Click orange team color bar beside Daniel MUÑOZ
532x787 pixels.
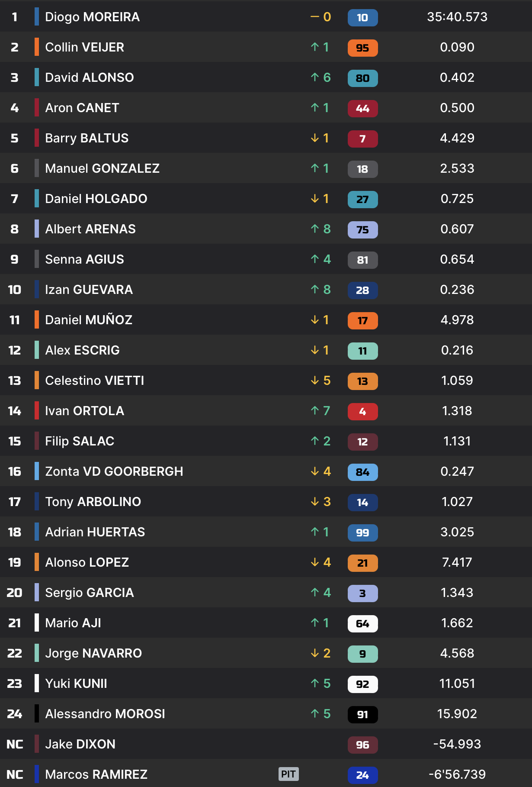click(x=37, y=320)
